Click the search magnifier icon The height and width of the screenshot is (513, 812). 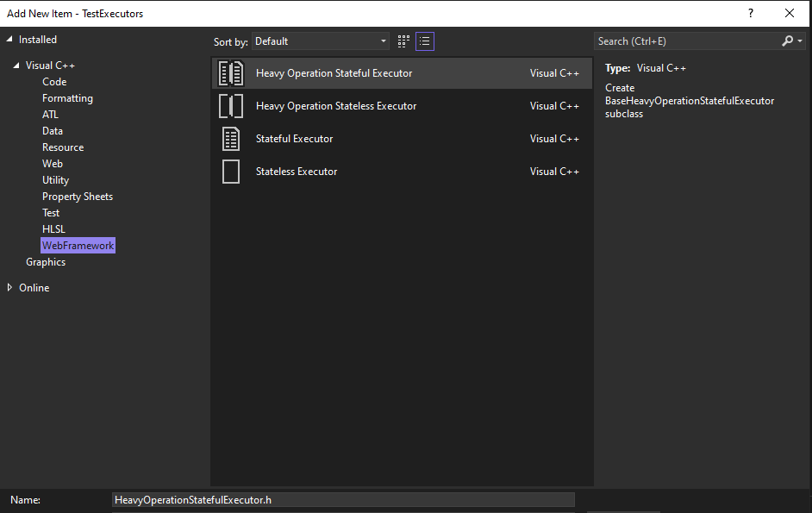[787, 41]
